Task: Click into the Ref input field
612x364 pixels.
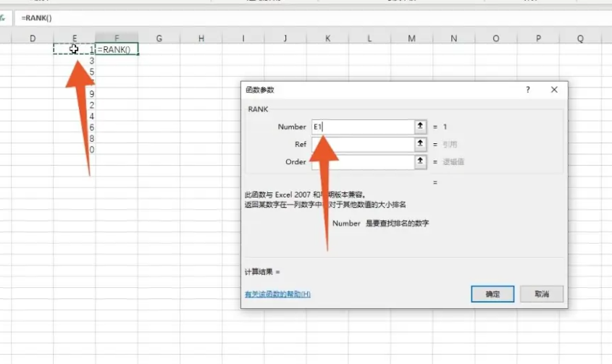Action: point(362,144)
